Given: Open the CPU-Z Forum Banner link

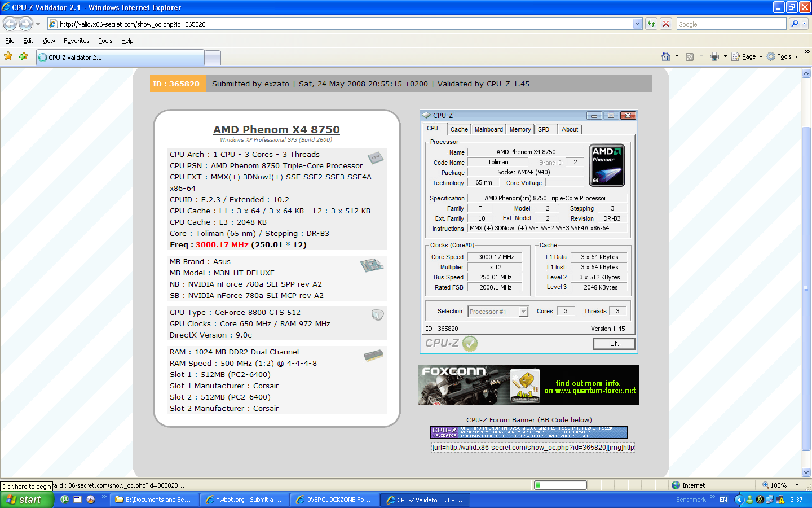Looking at the screenshot, I should point(529,420).
